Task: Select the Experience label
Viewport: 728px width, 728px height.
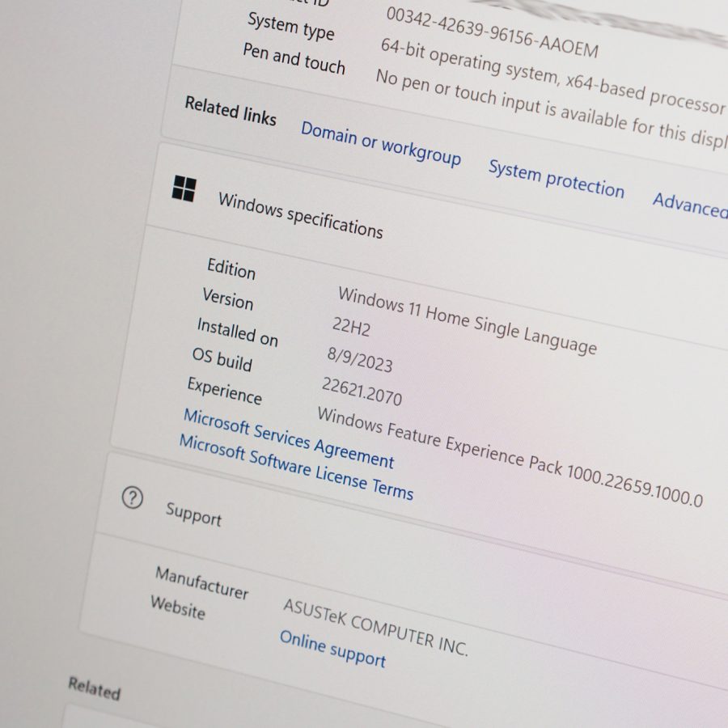Action: click(225, 391)
